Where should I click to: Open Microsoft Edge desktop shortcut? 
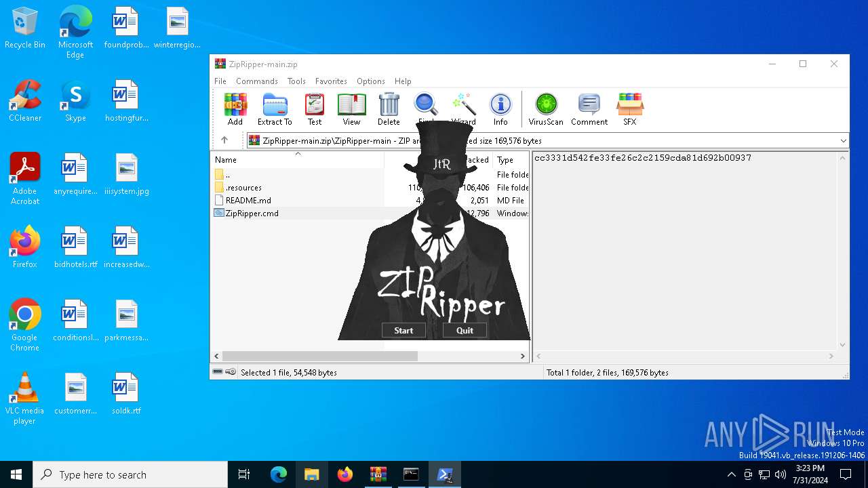pyautogui.click(x=75, y=33)
